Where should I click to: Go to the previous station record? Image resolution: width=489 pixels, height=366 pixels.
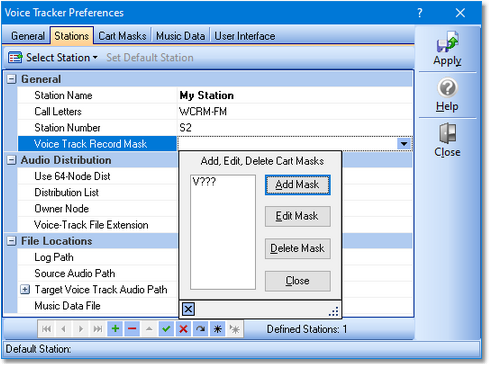tap(64, 329)
